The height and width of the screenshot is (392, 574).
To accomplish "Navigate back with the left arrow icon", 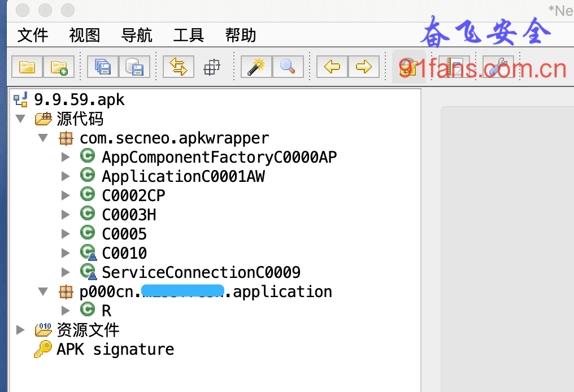I will click(x=332, y=67).
